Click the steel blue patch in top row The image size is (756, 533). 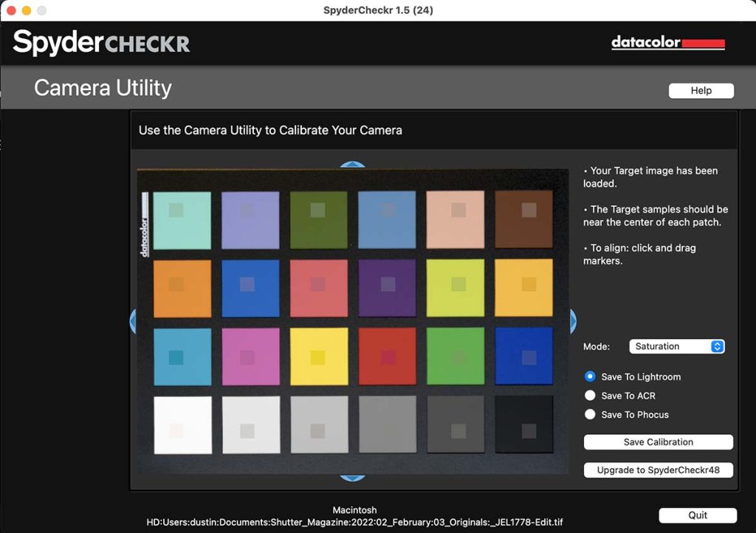point(387,220)
